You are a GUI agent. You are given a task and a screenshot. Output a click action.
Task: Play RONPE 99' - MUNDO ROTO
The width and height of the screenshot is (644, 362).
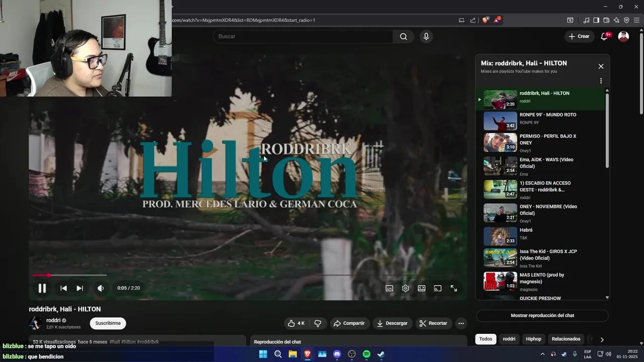(541, 121)
